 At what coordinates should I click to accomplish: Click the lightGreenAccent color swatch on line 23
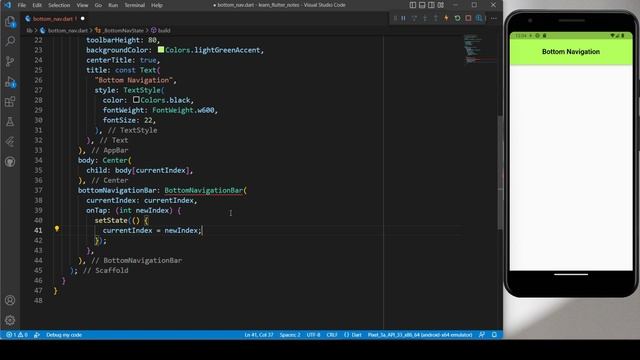[161, 50]
